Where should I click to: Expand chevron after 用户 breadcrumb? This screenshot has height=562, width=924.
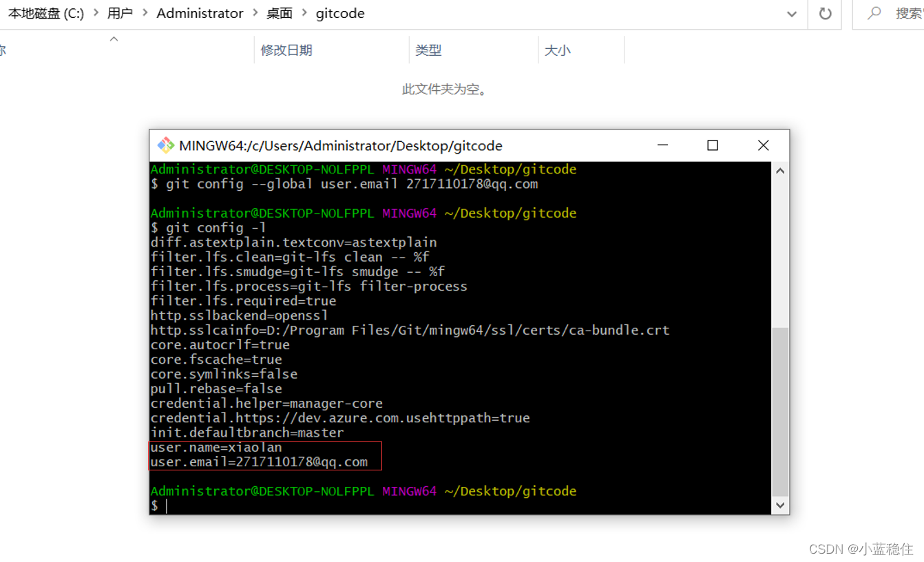pyautogui.click(x=145, y=13)
